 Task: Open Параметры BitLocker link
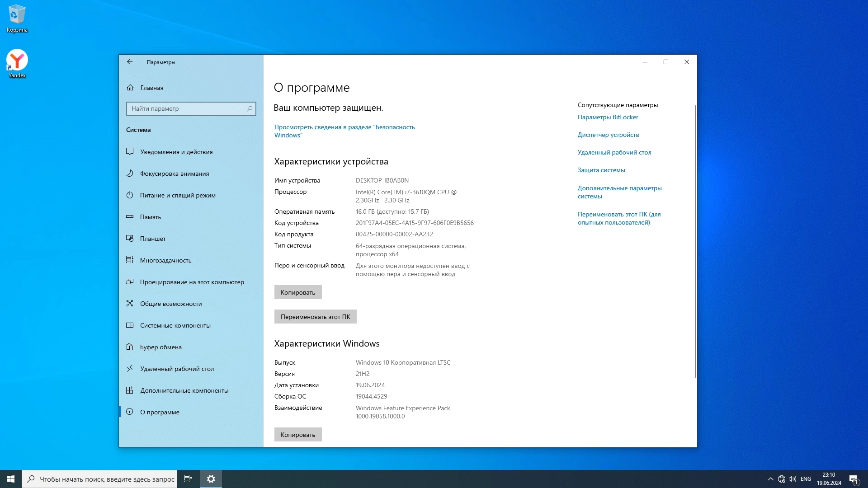[608, 117]
